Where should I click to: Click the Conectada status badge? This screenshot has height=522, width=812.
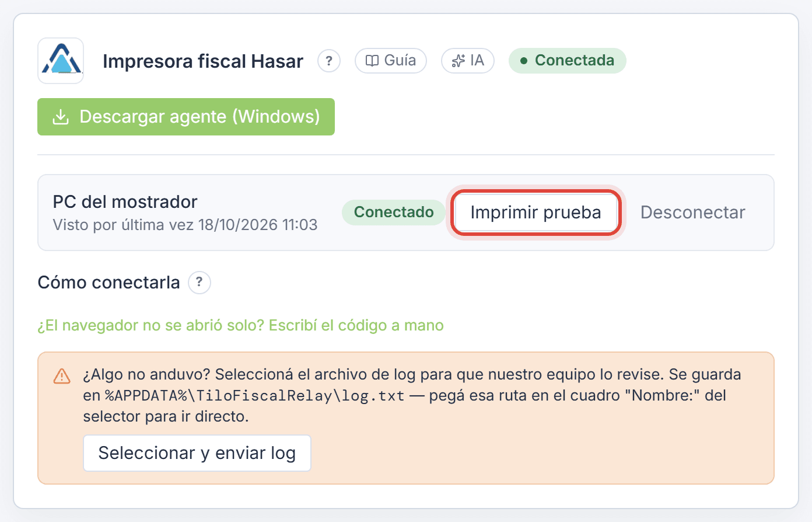tap(567, 61)
